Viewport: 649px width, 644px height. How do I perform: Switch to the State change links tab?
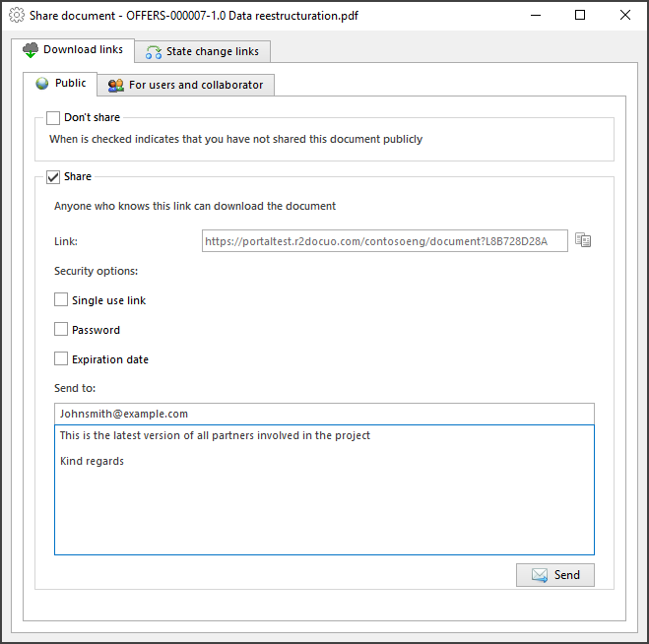203,52
